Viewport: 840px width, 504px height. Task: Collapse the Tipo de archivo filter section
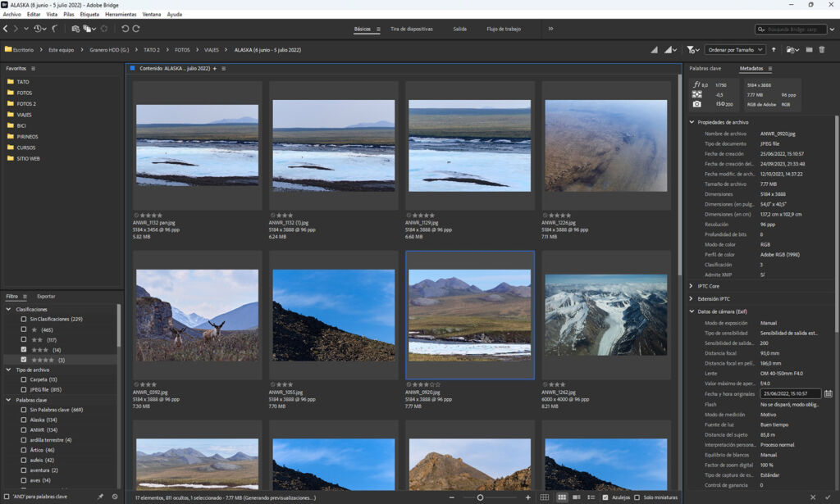8,370
